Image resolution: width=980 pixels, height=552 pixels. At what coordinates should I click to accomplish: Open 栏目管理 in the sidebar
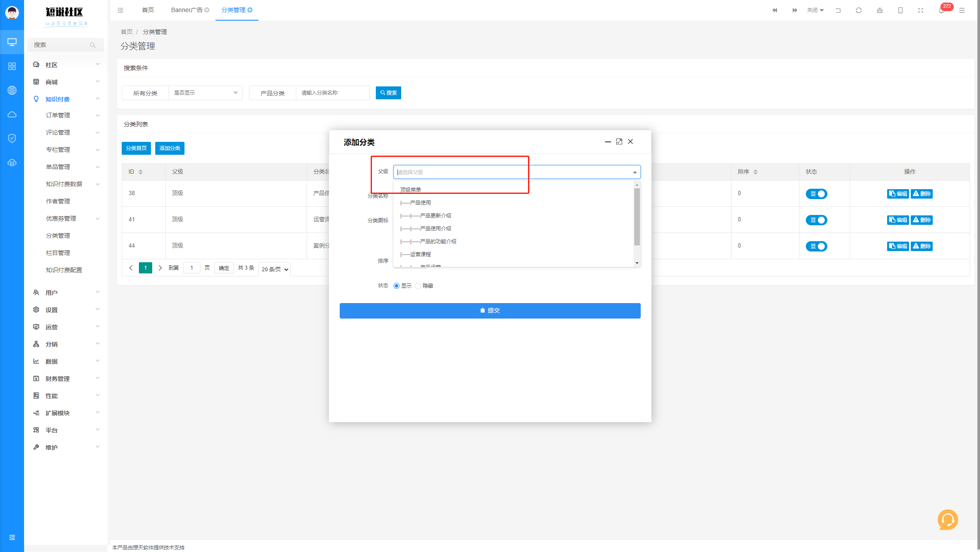(58, 253)
